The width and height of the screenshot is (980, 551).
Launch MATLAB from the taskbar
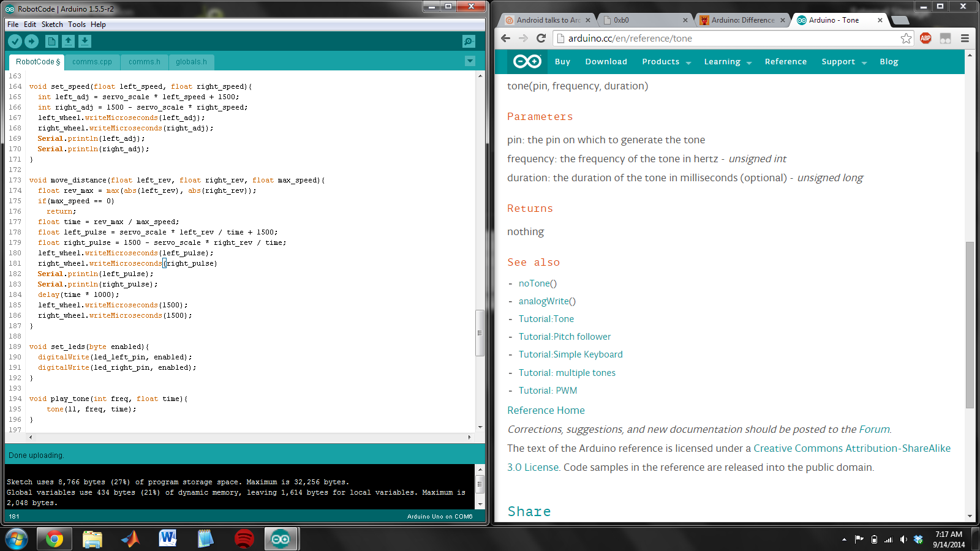[130, 539]
